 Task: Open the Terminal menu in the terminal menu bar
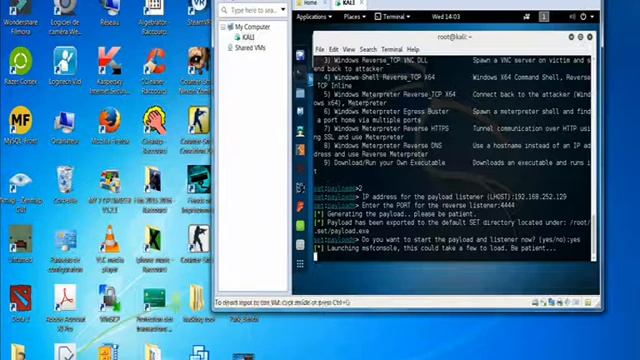tap(392, 49)
